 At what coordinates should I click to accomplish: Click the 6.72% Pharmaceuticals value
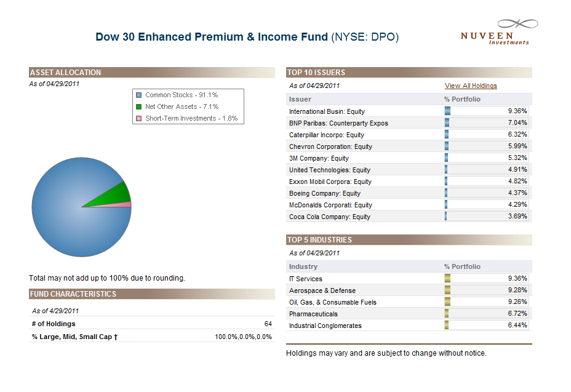(517, 313)
